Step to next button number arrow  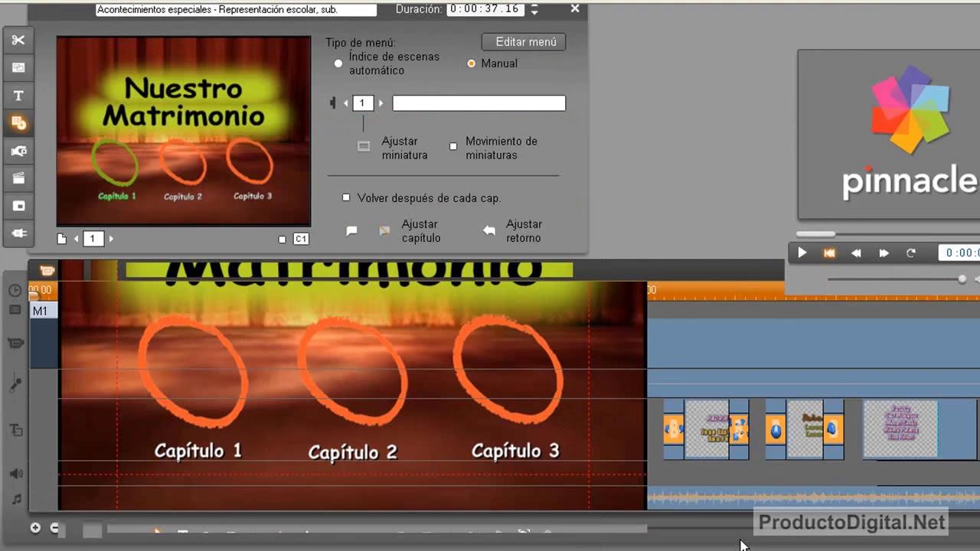[x=381, y=103]
